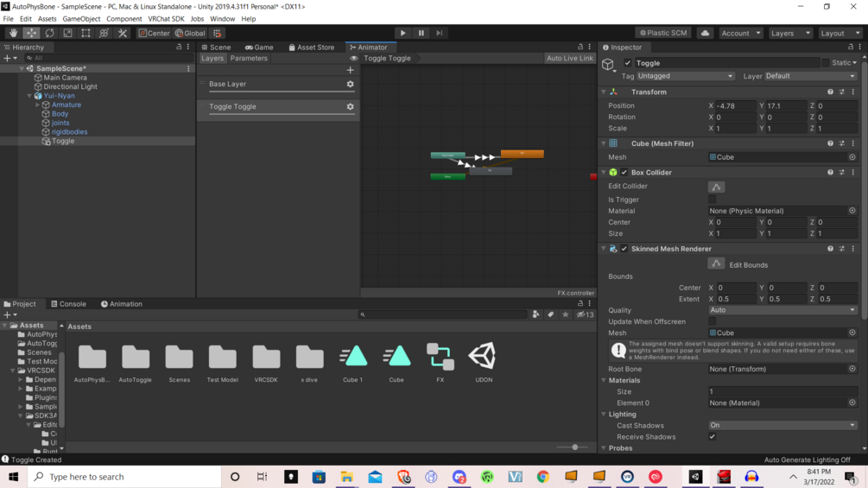Enable Is Trigger checkbox
This screenshot has width=868, height=488.
tap(713, 200)
